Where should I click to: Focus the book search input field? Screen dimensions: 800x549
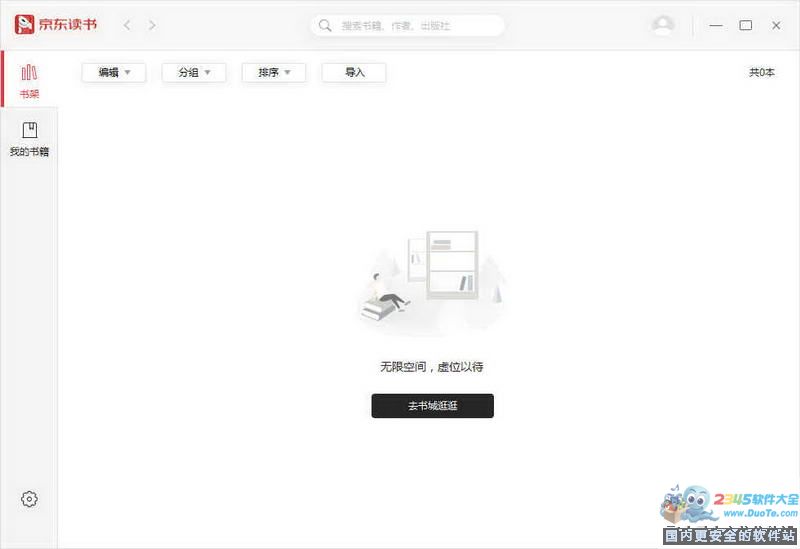pyautogui.click(x=420, y=25)
